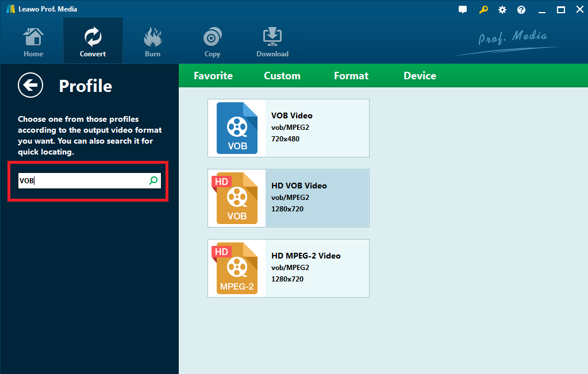Click the back arrow beside Profile

point(30,86)
